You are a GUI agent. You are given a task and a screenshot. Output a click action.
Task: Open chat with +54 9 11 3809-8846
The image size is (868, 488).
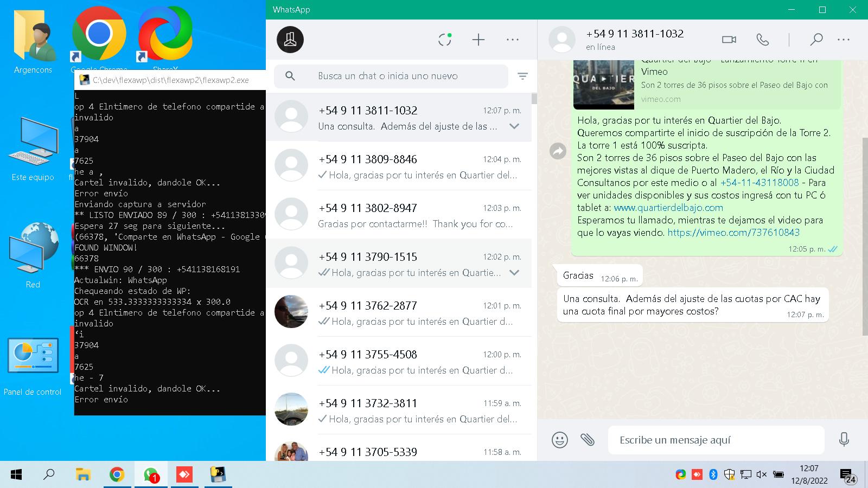[x=399, y=166]
